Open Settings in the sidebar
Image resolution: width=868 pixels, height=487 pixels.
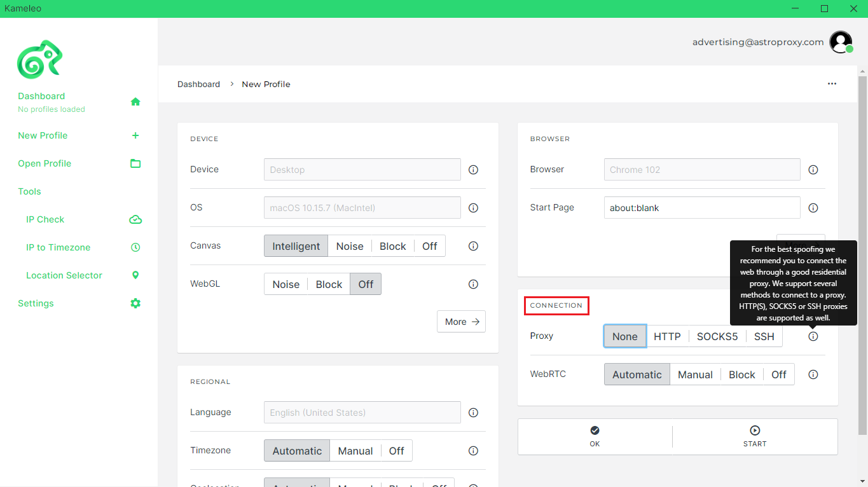36,303
